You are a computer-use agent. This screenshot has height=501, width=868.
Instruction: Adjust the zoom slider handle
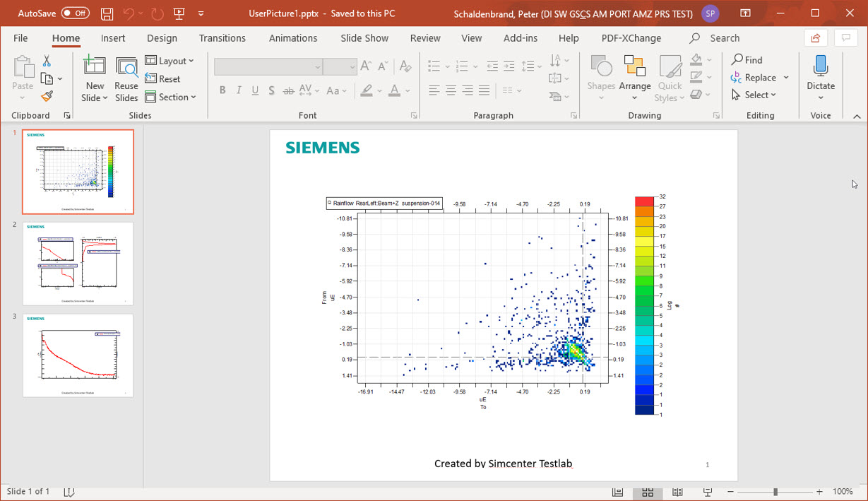click(x=775, y=492)
